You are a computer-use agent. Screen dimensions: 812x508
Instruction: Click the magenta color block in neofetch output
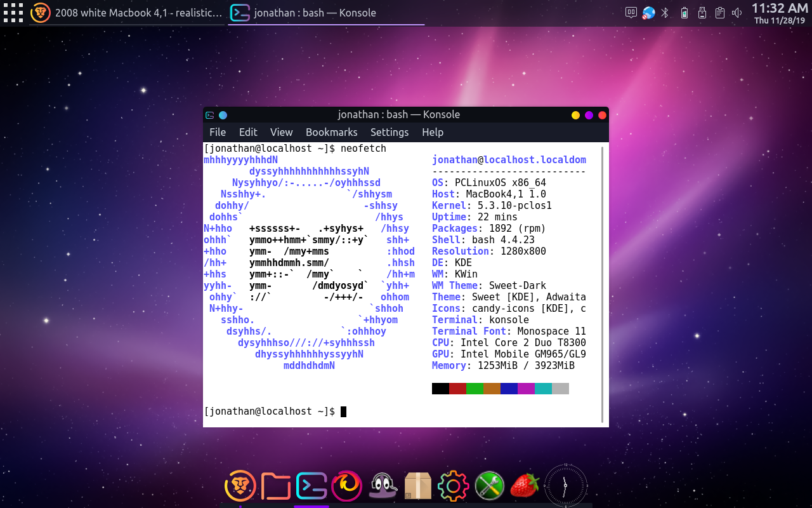coord(526,389)
